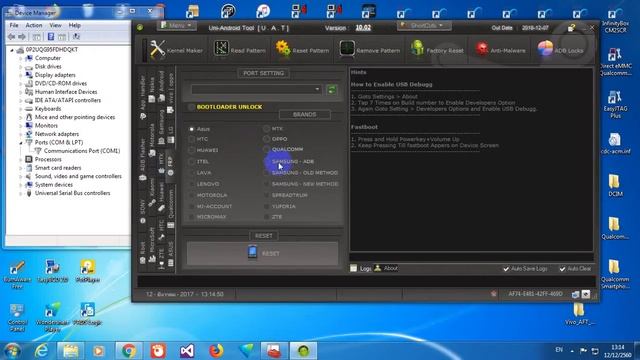Click the EN language indicator in tray
Screen dimensions: 640x360
point(559,350)
